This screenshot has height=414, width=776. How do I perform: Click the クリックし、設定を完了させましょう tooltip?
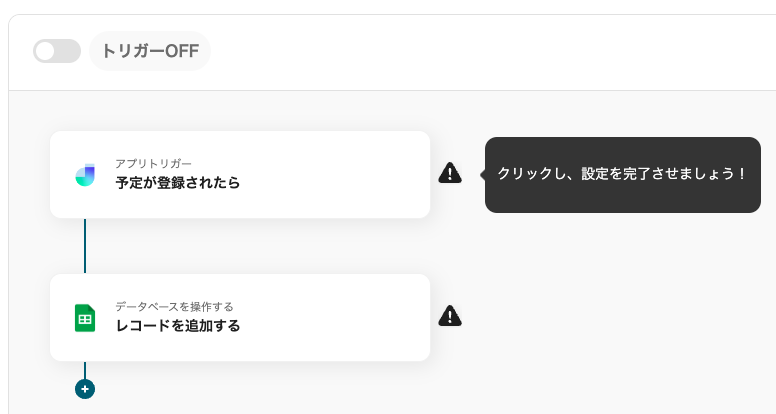tap(622, 174)
